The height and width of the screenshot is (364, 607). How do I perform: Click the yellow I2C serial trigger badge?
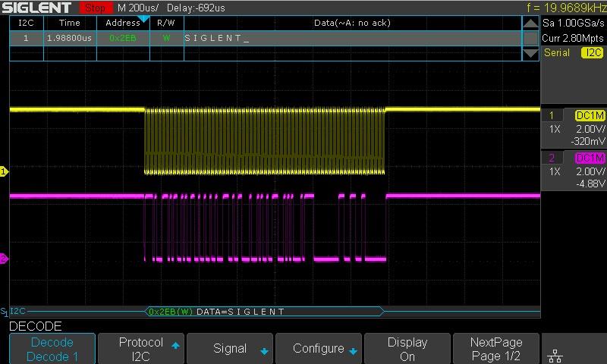(x=592, y=53)
